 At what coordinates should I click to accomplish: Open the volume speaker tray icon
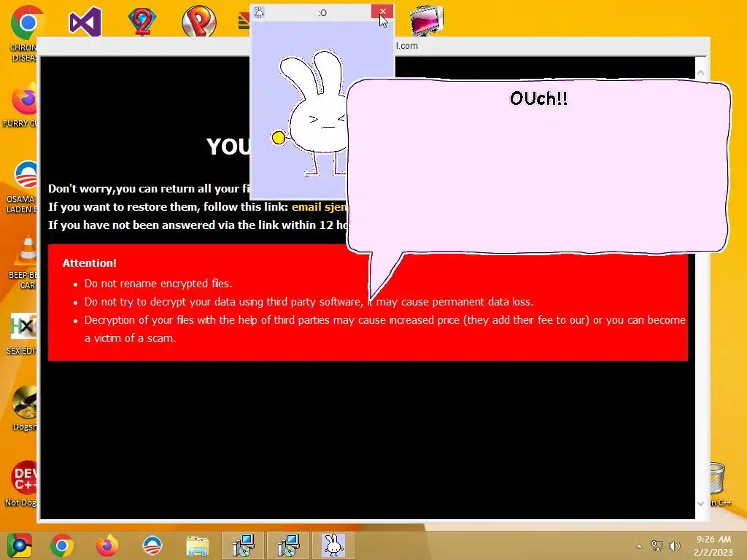(675, 546)
